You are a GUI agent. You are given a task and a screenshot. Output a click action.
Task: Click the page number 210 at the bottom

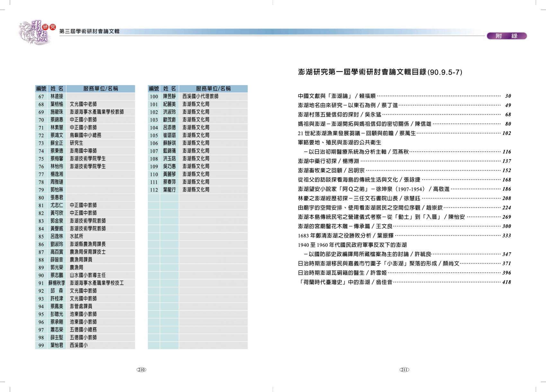pos(142,370)
